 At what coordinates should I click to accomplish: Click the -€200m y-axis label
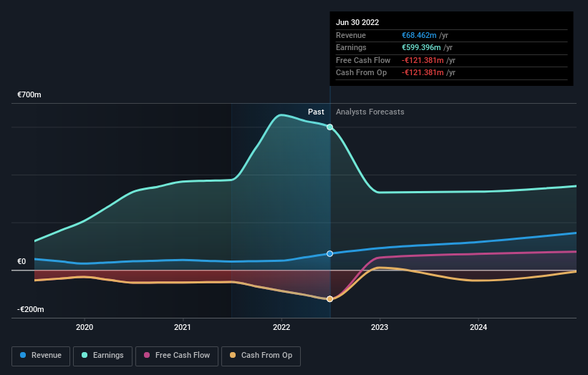coord(30,309)
